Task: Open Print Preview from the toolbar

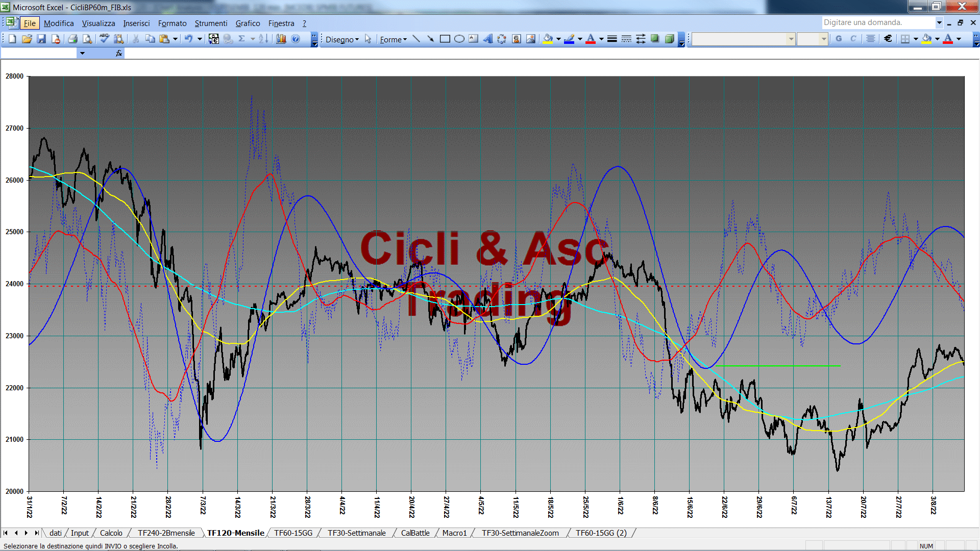Action: pyautogui.click(x=87, y=39)
